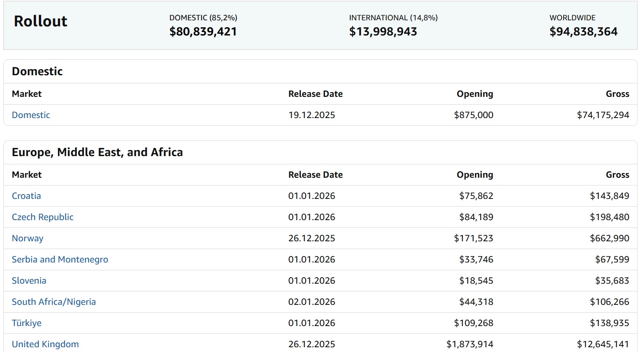Viewport: 644px width, 352px height.
Task: Select the Norway market link
Action: tap(28, 238)
